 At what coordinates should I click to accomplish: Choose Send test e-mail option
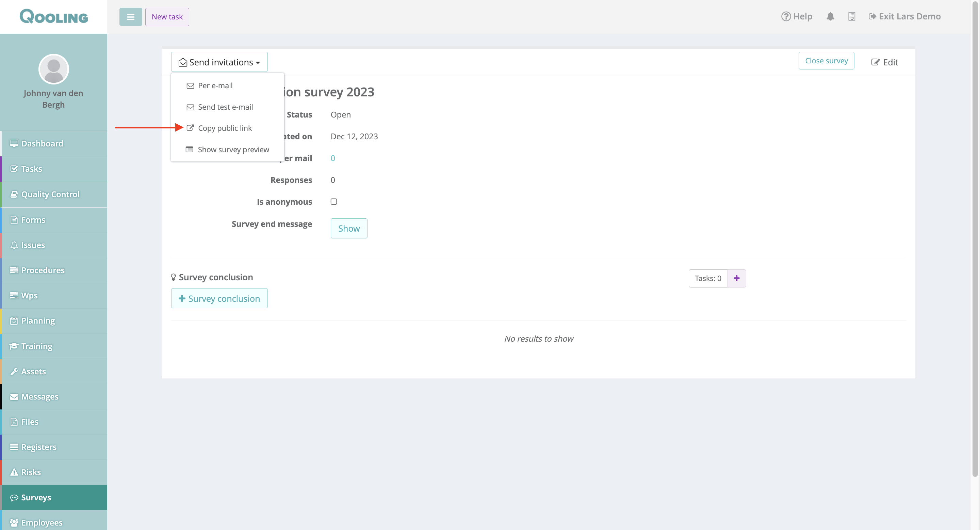coord(225,107)
